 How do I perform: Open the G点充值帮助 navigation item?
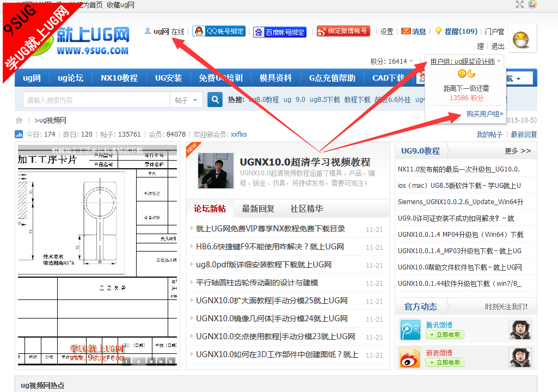click(332, 78)
